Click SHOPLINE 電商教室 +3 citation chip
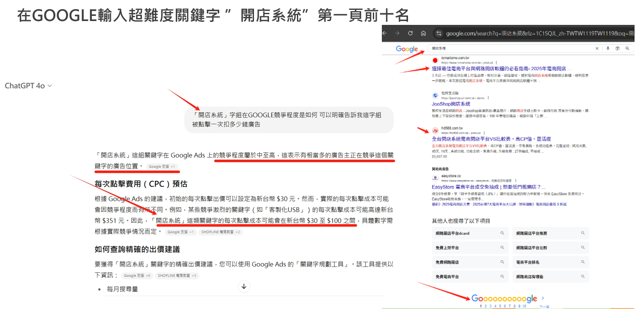 tap(177, 276)
